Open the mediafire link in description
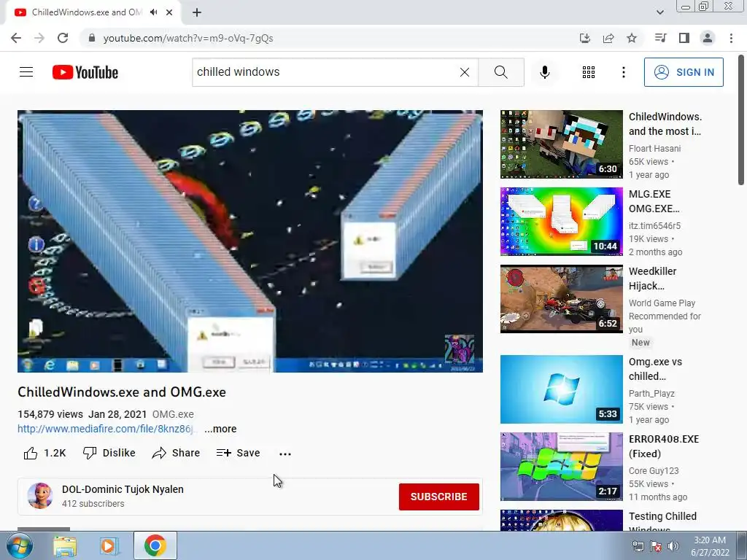747x560 pixels. (x=106, y=429)
